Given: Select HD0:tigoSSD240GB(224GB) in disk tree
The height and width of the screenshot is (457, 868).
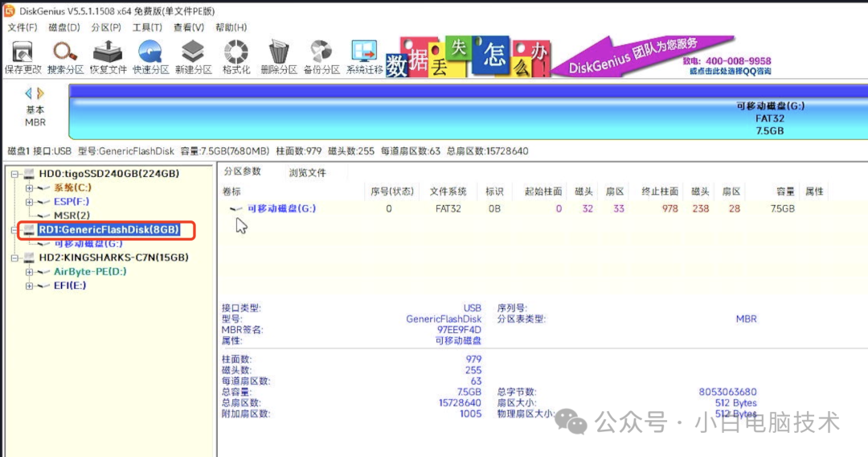Looking at the screenshot, I should (x=109, y=174).
